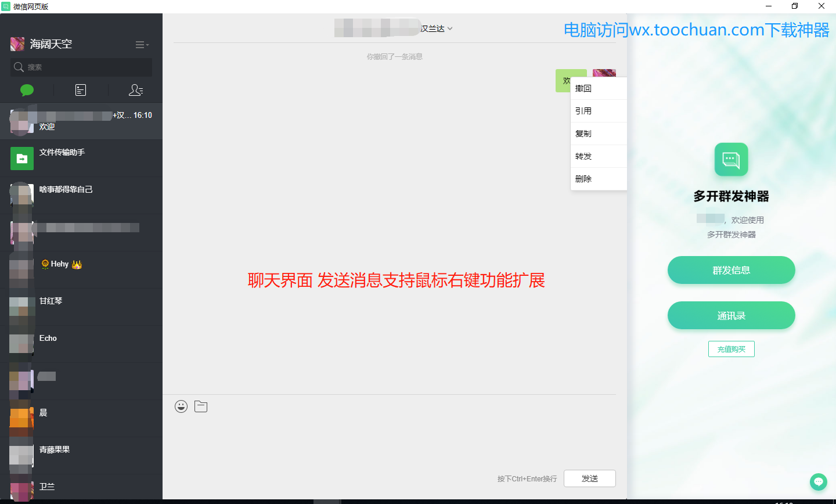This screenshot has height=504, width=836.
Task: Click the sender avatar beside the green message
Action: pos(604,73)
